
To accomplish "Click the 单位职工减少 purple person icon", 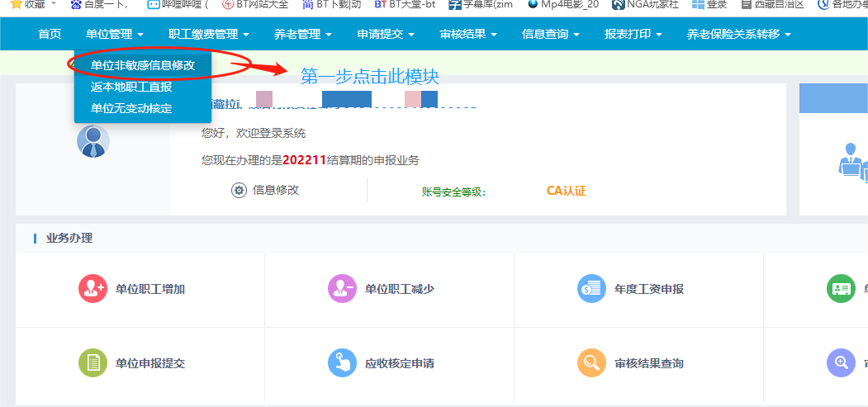I will tap(341, 289).
